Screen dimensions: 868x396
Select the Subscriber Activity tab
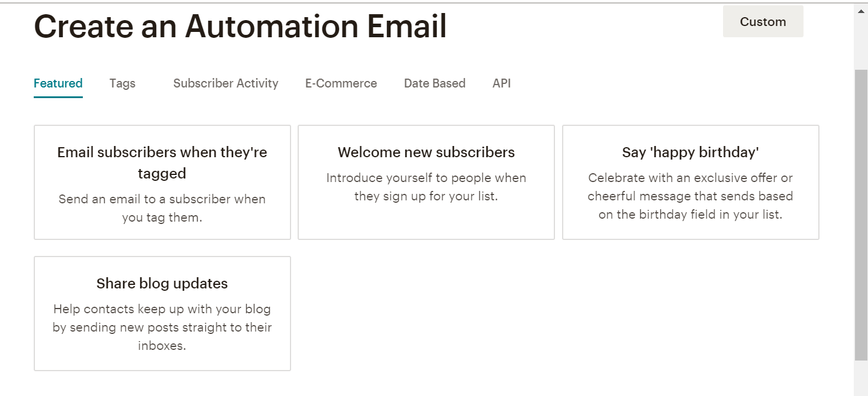point(225,83)
